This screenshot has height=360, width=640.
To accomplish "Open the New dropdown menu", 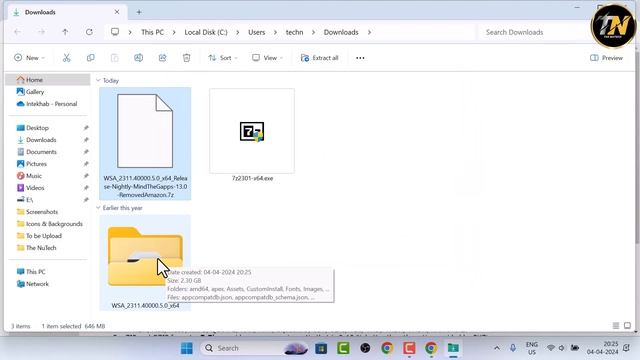I will click(29, 58).
